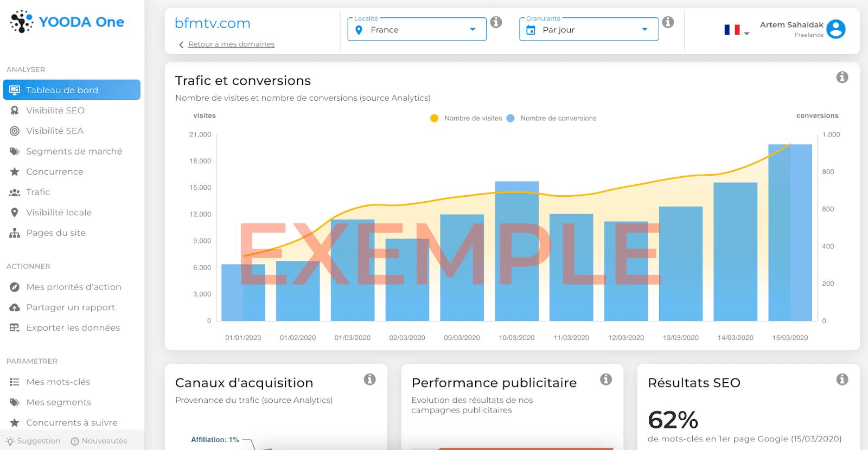This screenshot has width=868, height=450.
Task: Click the 15/03/2020 bar in chart
Action: pyautogui.click(x=790, y=233)
